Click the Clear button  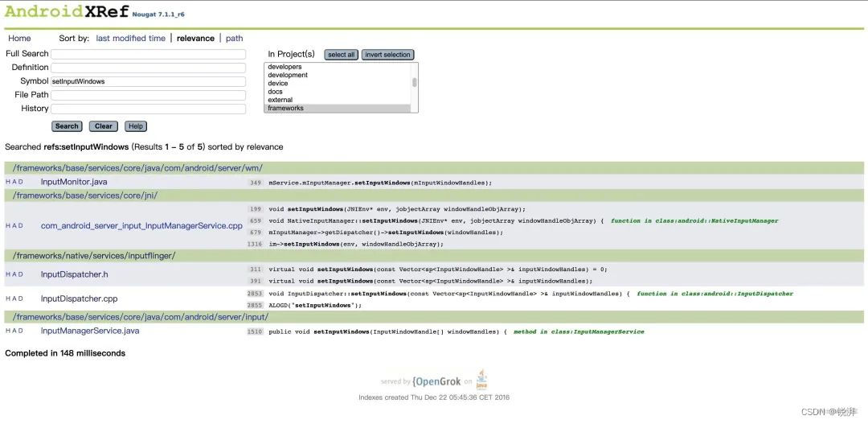coord(104,126)
